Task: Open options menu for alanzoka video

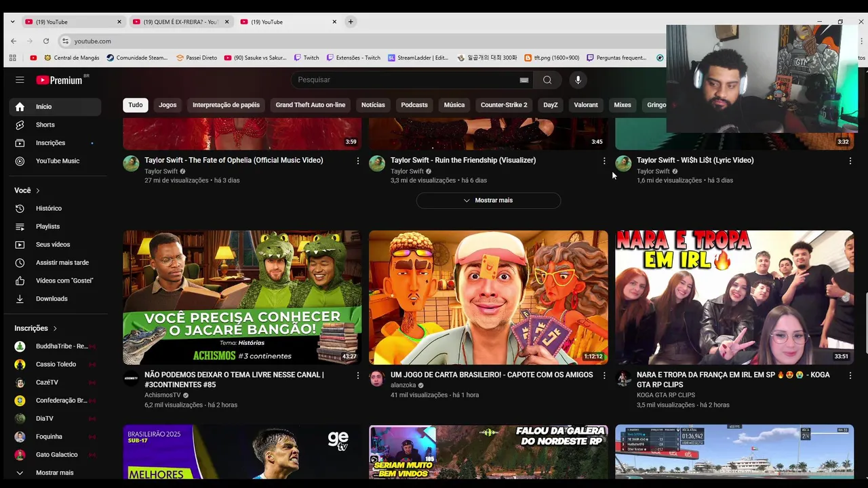Action: tap(604, 375)
